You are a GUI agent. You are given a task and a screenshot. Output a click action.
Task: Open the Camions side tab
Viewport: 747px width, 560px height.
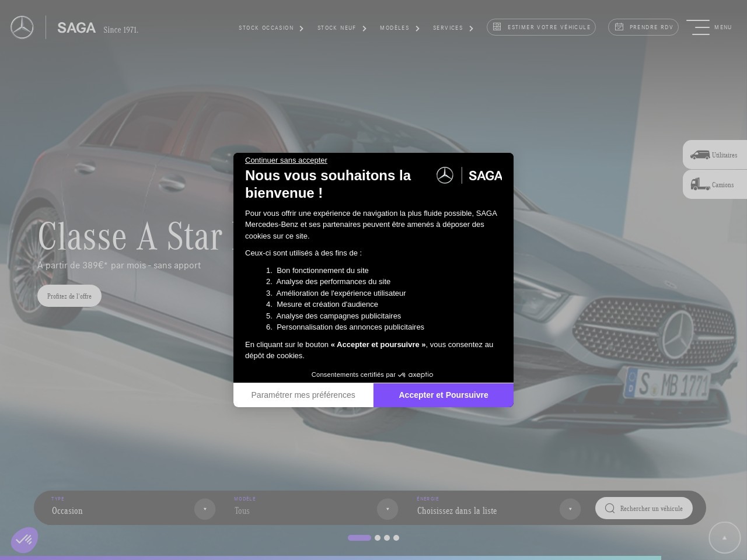[715, 184]
